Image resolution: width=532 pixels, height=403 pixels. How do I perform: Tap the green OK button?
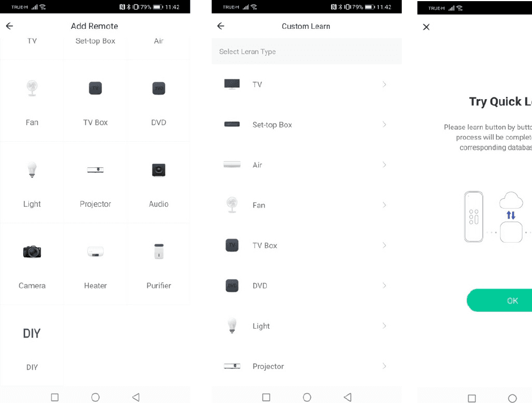[500, 300]
